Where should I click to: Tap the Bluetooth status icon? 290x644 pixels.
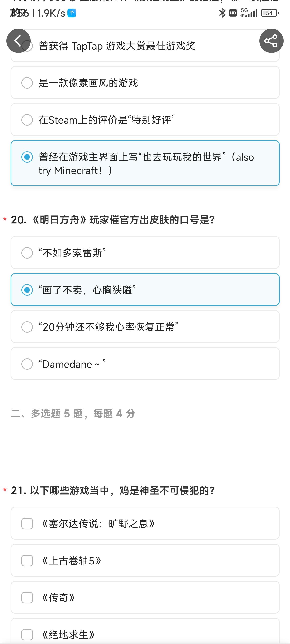click(x=222, y=13)
